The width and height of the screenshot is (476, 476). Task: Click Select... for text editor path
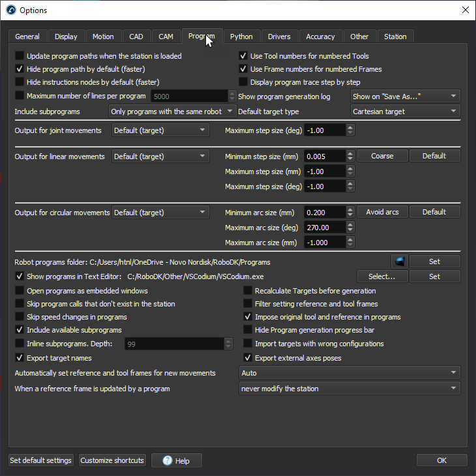click(382, 276)
